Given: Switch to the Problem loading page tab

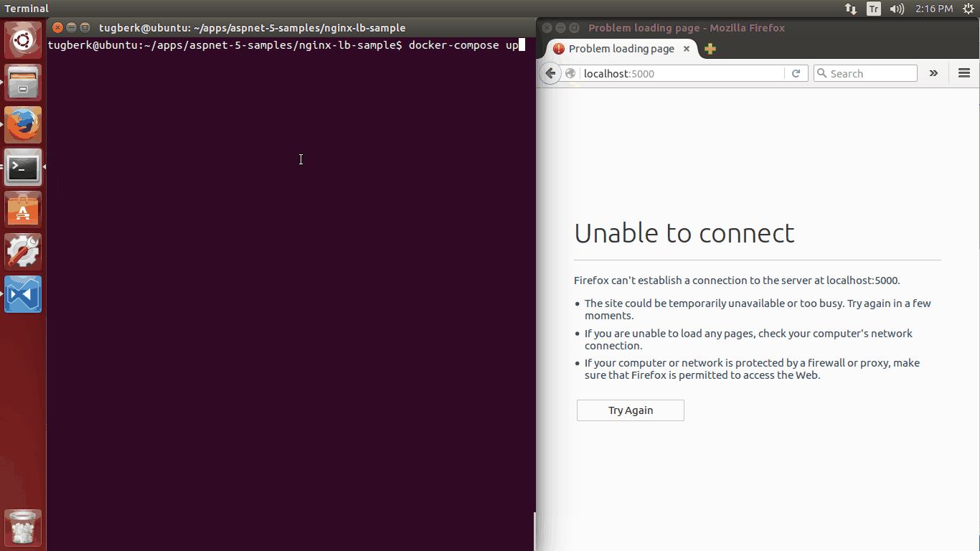Looking at the screenshot, I should coord(618,49).
